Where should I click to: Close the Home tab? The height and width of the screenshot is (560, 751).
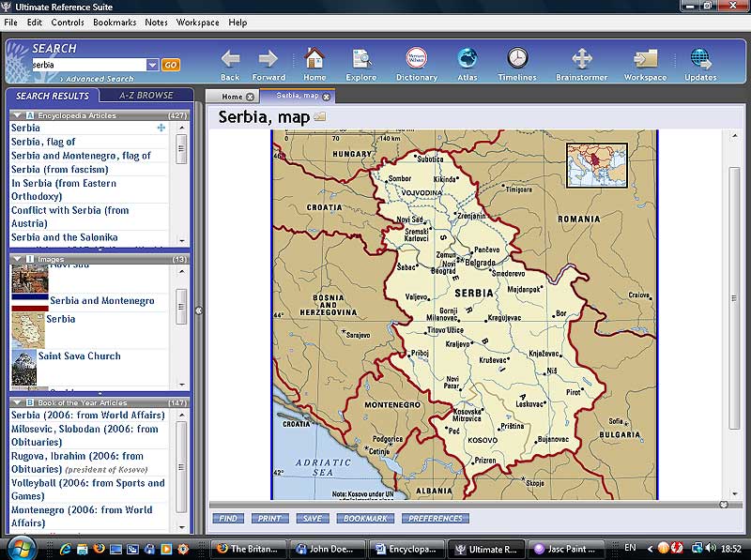coord(250,97)
